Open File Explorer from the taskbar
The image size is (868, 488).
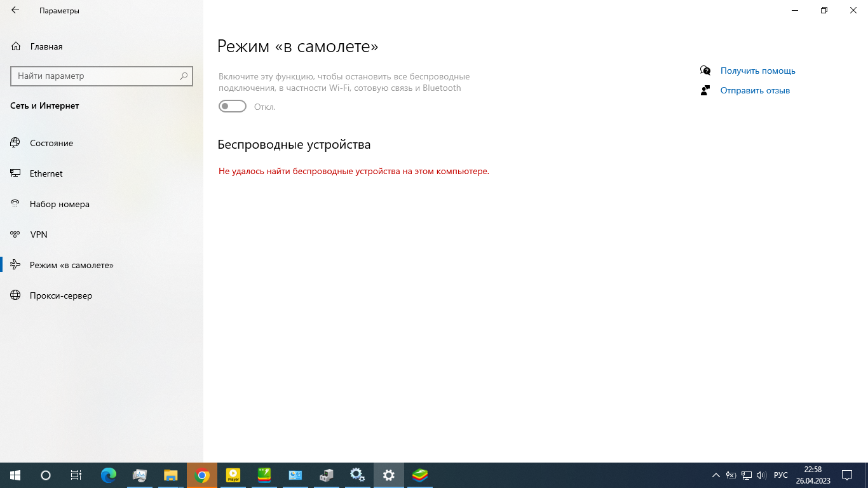171,475
